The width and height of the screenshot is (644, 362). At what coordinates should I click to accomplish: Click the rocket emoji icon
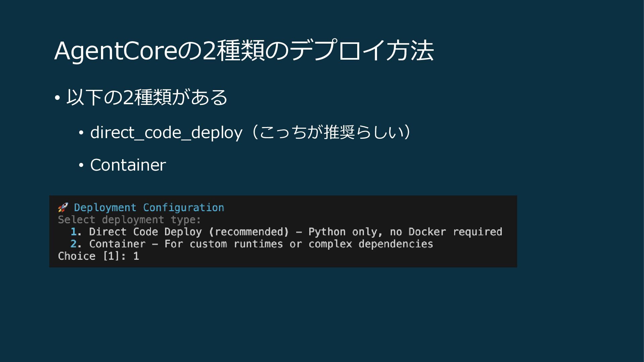point(63,207)
